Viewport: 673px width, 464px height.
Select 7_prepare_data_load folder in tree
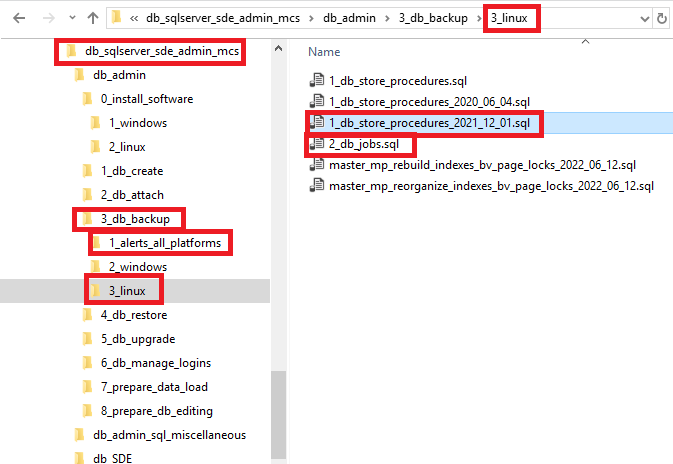pyautogui.click(x=154, y=387)
